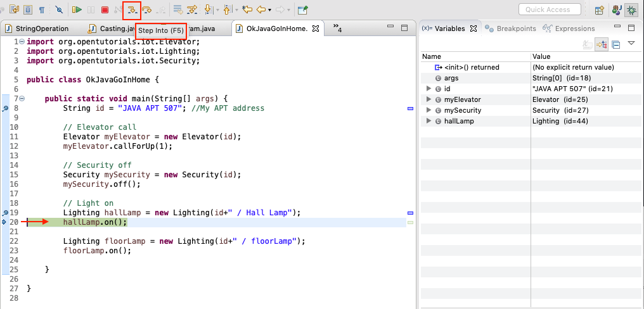The image size is (644, 309).
Task: Collapse the main method fold at line 7
Action: 22,99
